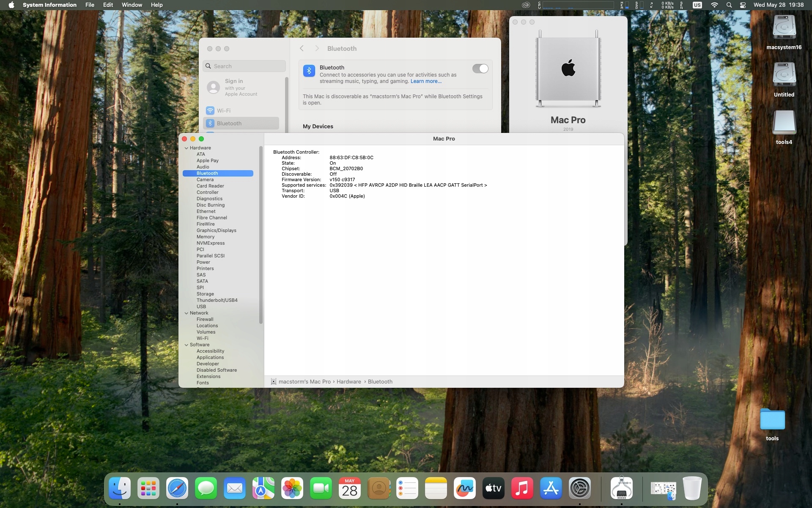Open Calendar showing May 28

[350, 488]
